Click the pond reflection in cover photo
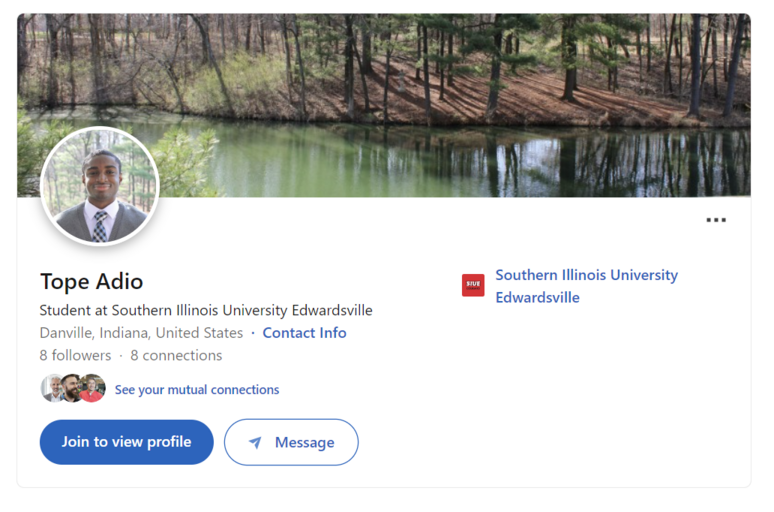774x512 pixels. 444,160
